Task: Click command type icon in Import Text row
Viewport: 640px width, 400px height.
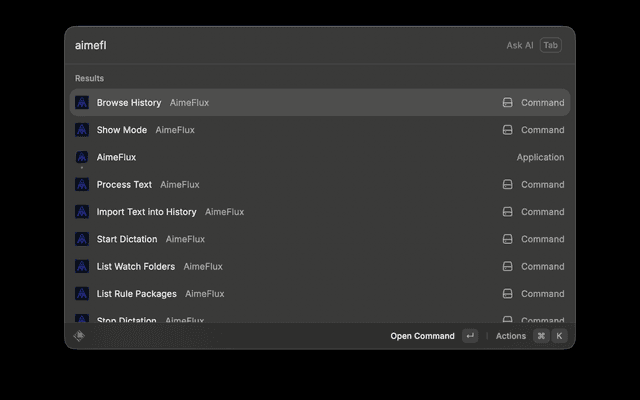Action: point(507,212)
